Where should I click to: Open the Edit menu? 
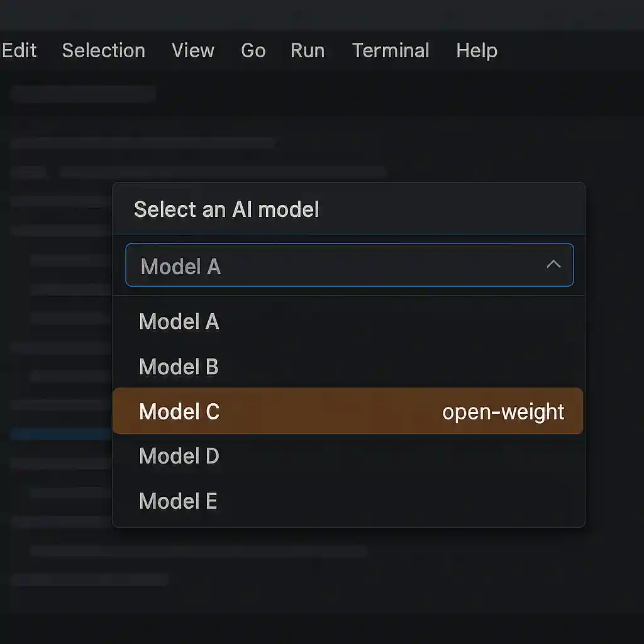19,50
